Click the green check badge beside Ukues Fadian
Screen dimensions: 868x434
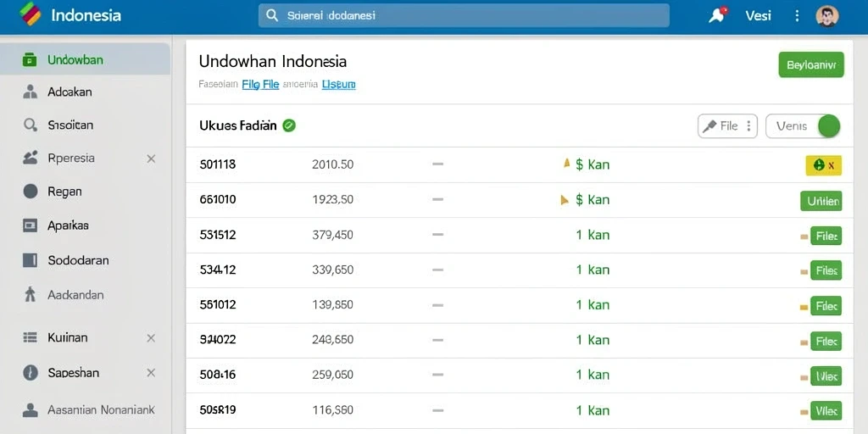pyautogui.click(x=289, y=125)
